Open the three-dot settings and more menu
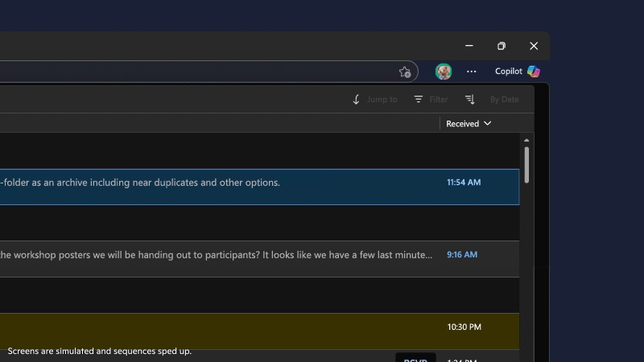 pyautogui.click(x=472, y=72)
